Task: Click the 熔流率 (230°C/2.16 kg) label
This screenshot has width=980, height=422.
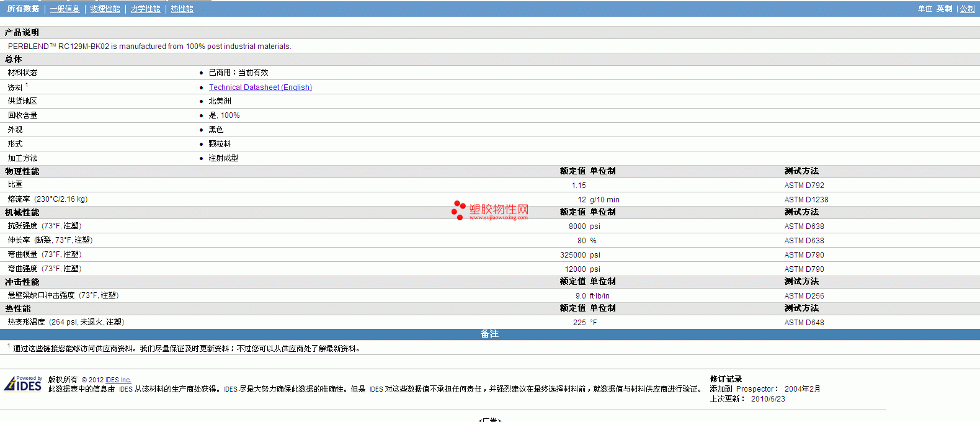Action: pos(48,199)
